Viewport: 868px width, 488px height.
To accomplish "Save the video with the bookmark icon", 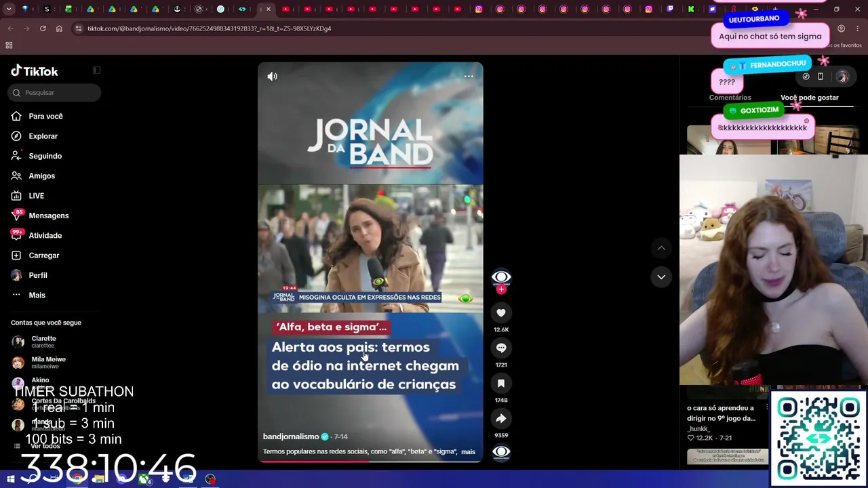I will coord(501,383).
